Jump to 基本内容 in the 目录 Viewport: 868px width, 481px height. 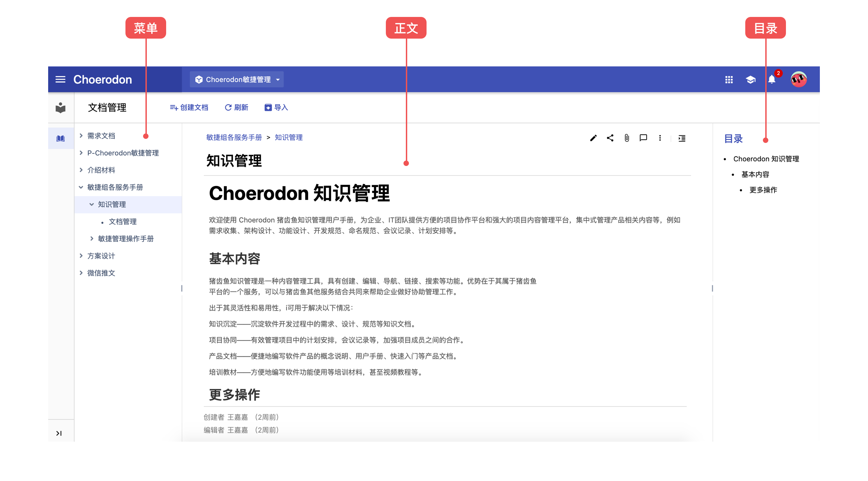point(755,174)
